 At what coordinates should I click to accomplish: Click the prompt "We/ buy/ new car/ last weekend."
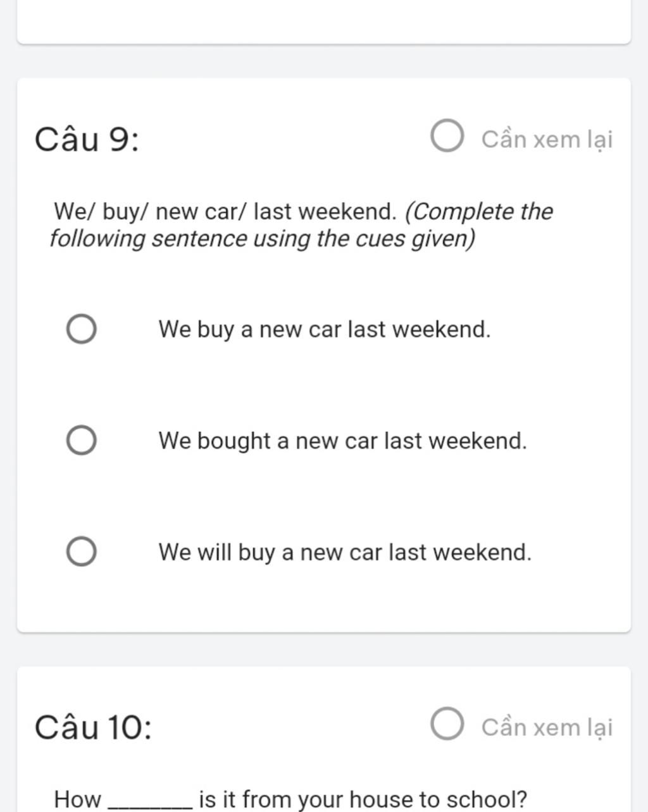[225, 212]
